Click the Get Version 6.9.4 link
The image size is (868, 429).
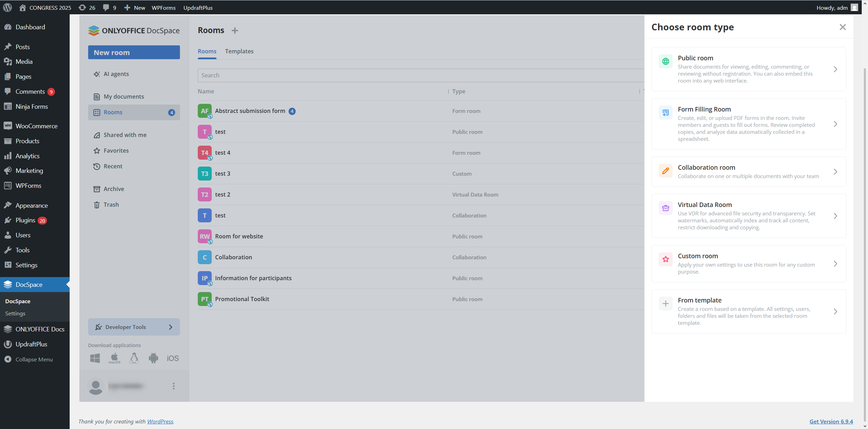coord(831,421)
